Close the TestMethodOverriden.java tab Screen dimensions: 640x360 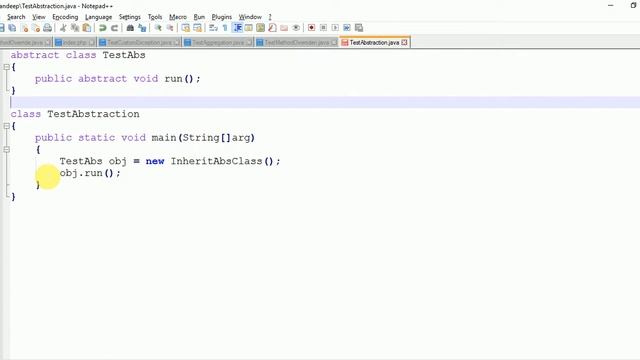tap(334, 42)
